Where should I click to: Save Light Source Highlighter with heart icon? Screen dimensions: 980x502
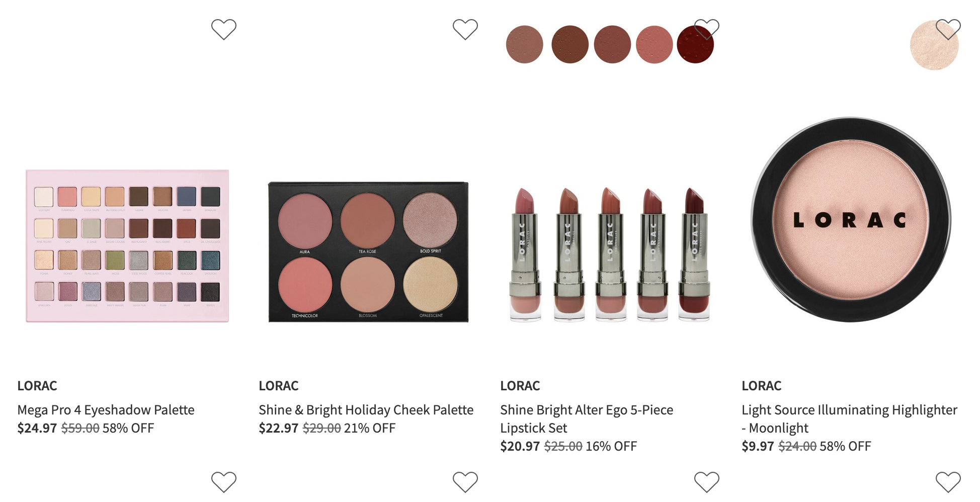click(948, 29)
